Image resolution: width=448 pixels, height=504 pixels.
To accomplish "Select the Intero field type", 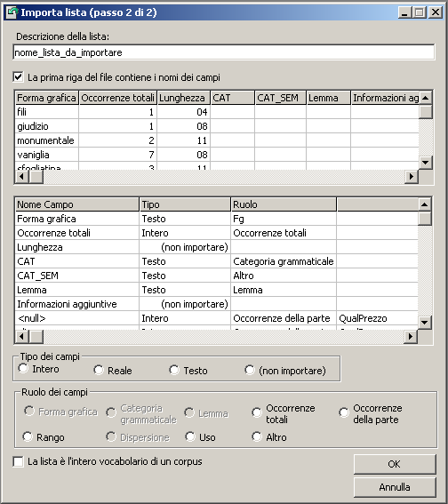I will coord(23,368).
